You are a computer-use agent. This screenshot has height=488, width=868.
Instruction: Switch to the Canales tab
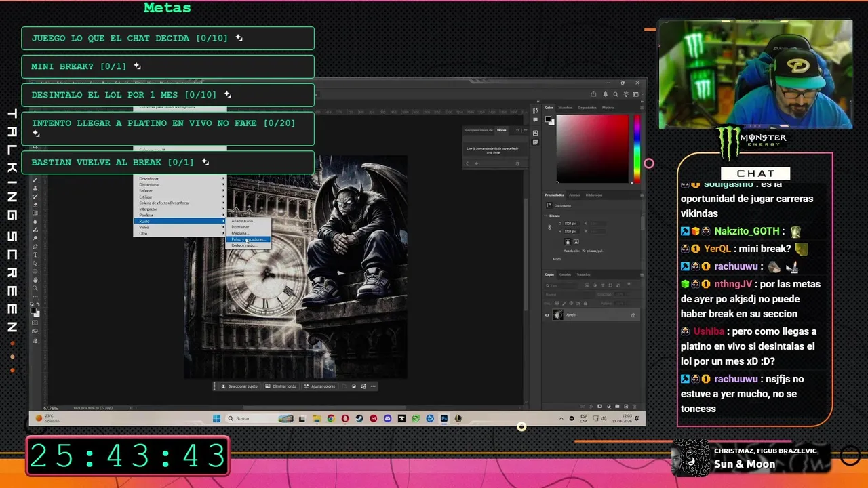pyautogui.click(x=565, y=274)
